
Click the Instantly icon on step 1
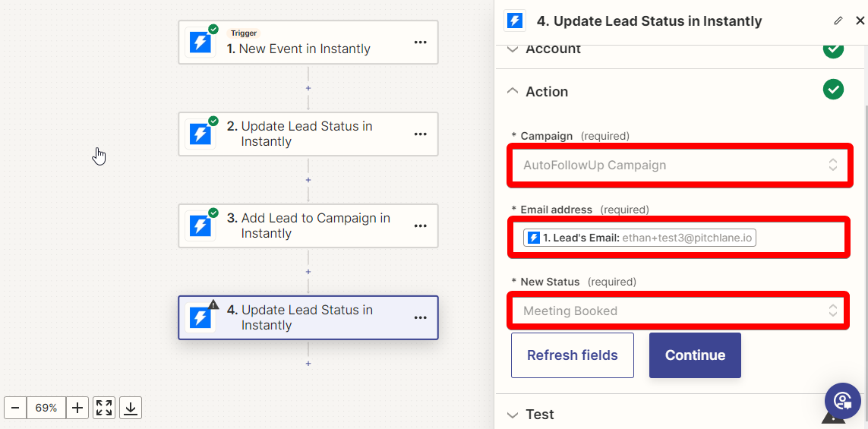pos(200,42)
